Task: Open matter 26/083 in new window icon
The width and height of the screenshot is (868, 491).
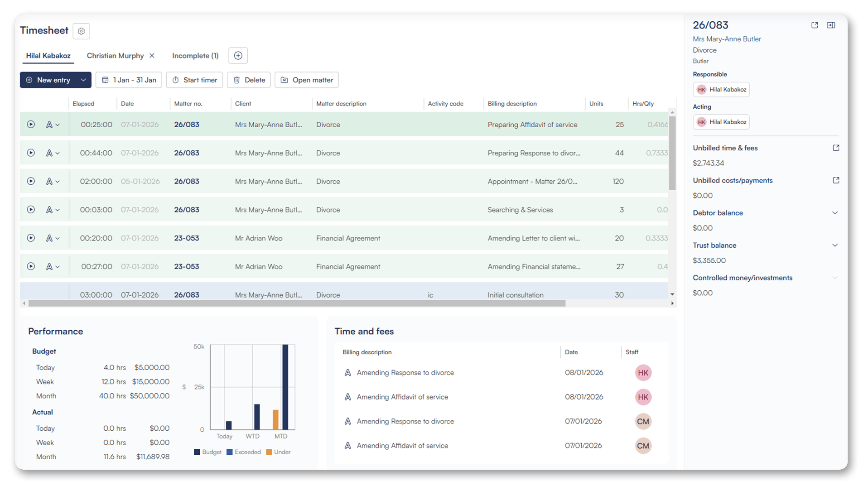Action: click(815, 25)
